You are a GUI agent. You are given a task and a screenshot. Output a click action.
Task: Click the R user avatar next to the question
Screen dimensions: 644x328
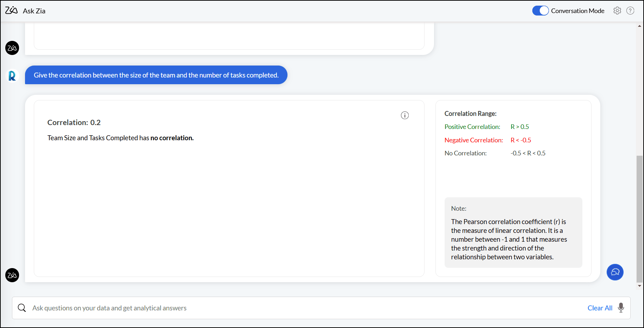point(12,76)
